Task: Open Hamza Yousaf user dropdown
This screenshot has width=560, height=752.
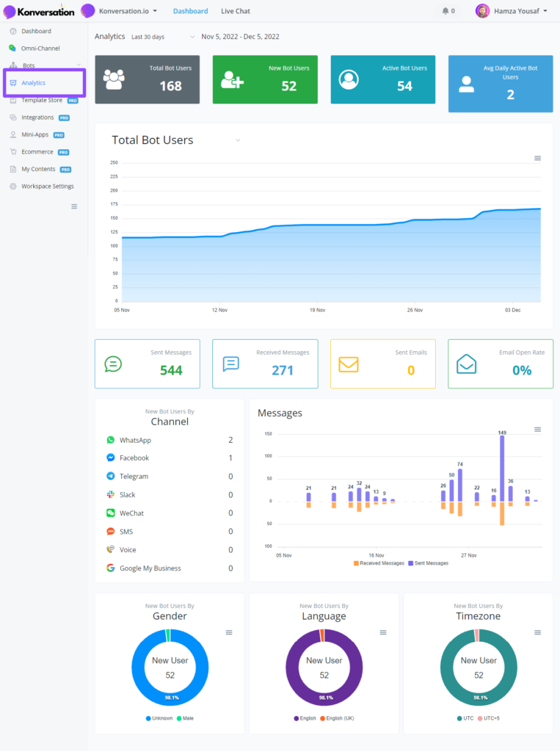Action: [520, 10]
